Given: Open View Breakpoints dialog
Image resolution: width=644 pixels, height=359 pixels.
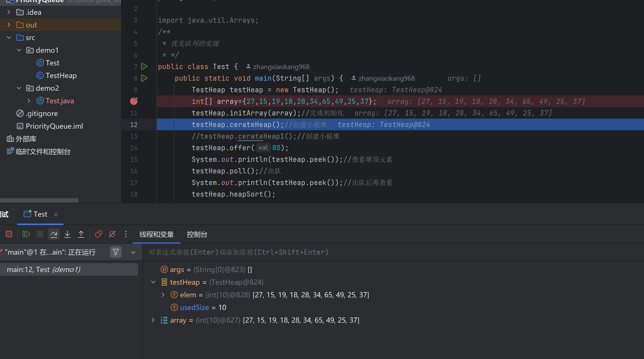Looking at the screenshot, I should [x=98, y=234].
